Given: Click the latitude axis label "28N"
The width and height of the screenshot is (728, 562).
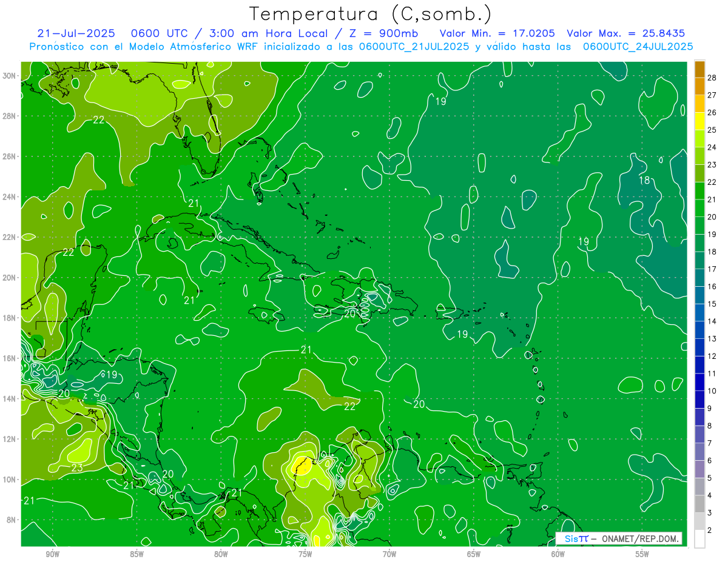Looking at the screenshot, I should (x=10, y=116).
